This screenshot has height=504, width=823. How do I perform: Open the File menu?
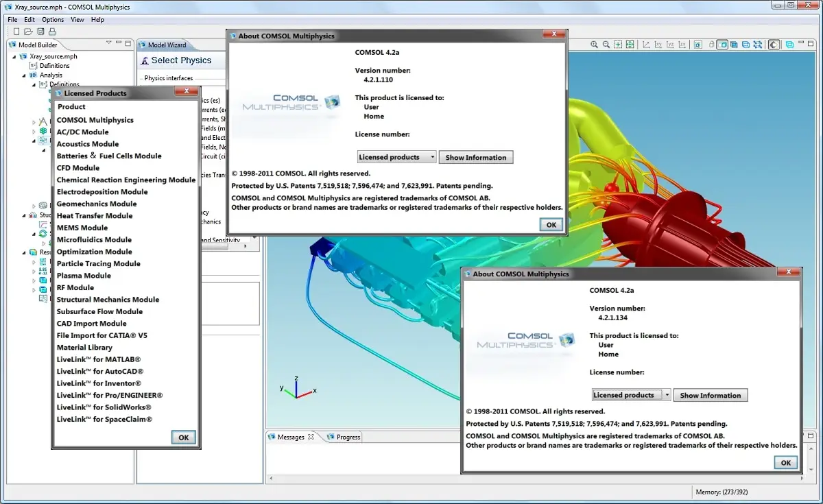[x=12, y=20]
